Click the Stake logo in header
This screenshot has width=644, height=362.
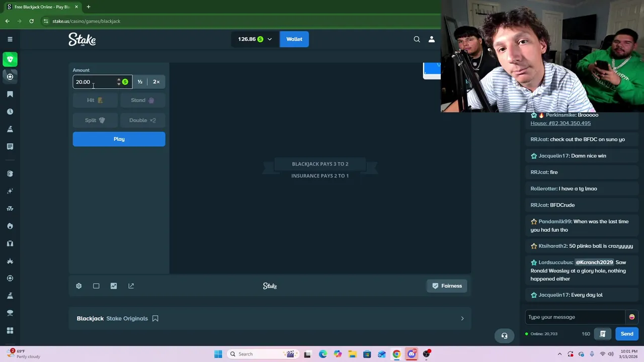coord(82,39)
